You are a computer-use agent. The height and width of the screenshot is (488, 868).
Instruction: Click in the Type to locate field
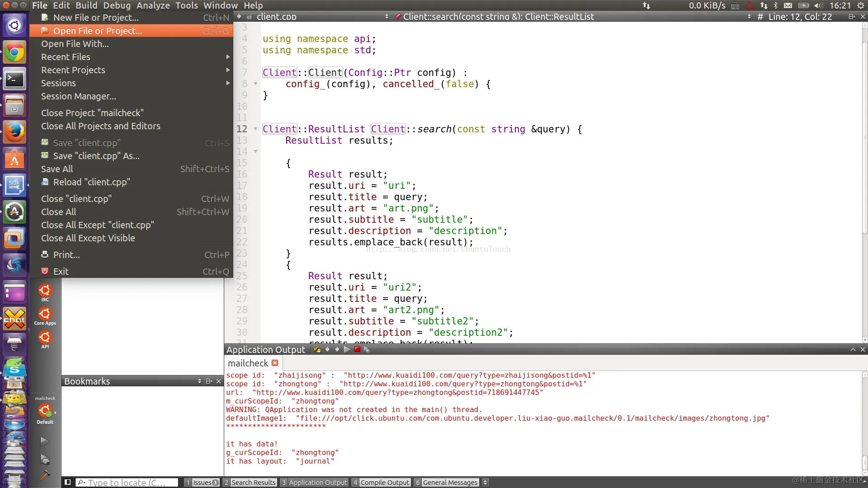(129, 482)
